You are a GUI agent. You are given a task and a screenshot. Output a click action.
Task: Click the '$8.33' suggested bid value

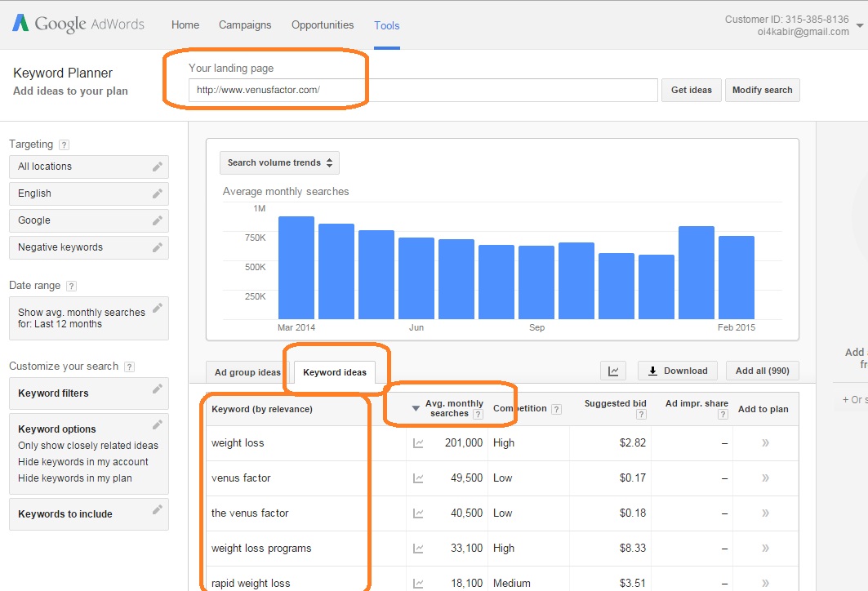(x=633, y=548)
